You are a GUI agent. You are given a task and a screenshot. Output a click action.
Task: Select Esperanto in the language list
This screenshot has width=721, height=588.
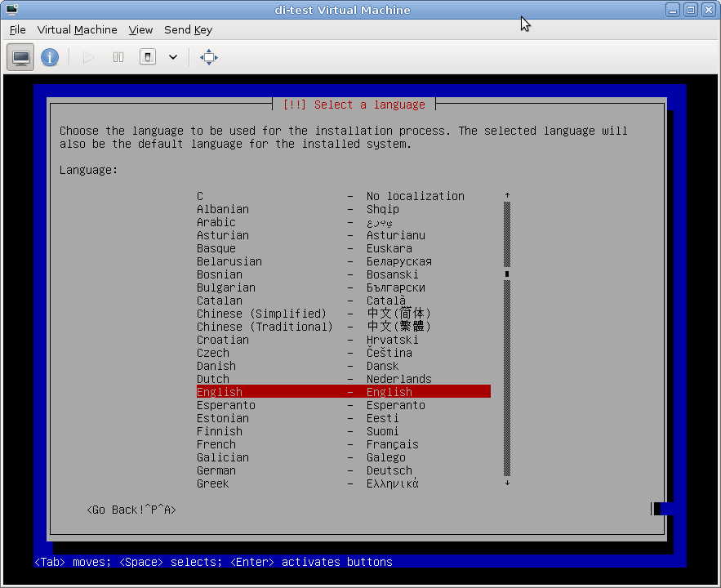344,405
